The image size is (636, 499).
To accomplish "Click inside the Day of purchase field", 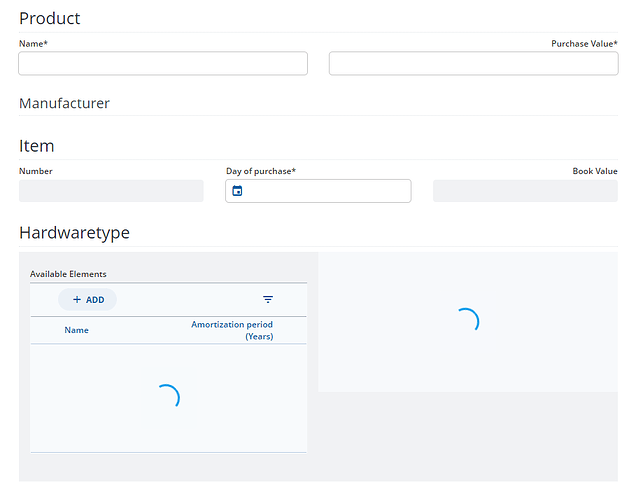I will coord(318,191).
